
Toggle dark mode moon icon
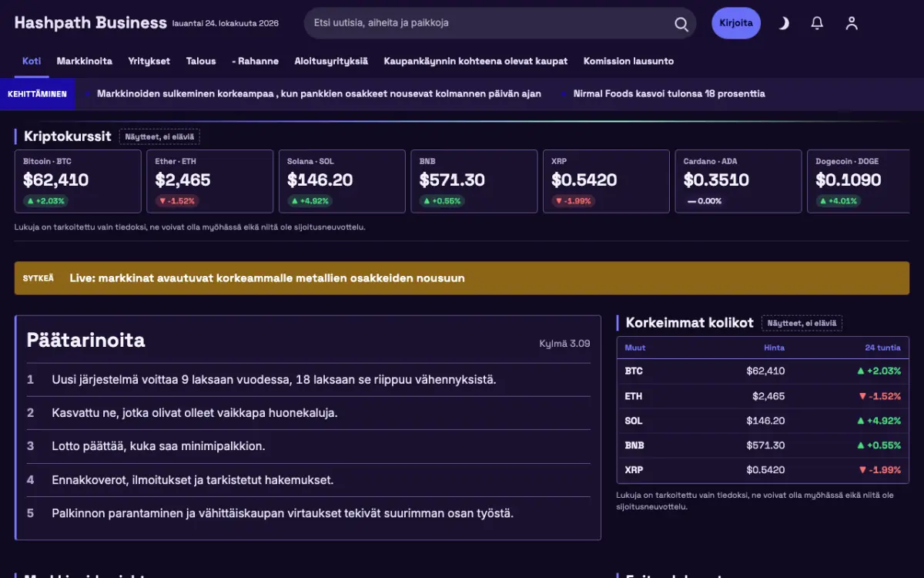pos(784,23)
